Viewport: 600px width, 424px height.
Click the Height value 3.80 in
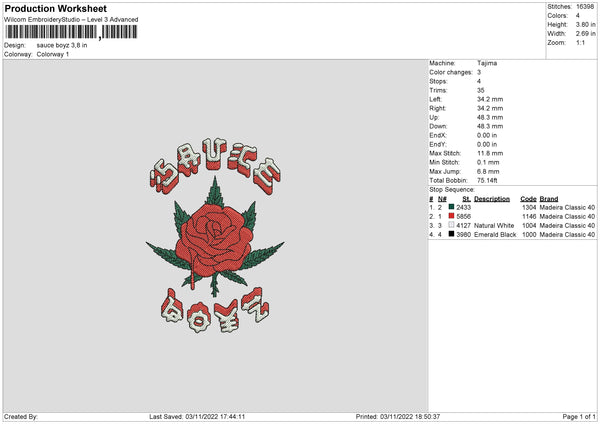pyautogui.click(x=585, y=24)
